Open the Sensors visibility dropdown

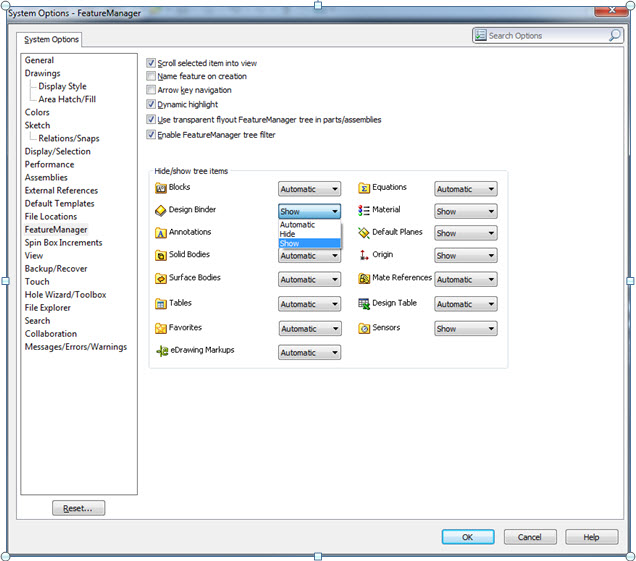click(466, 329)
